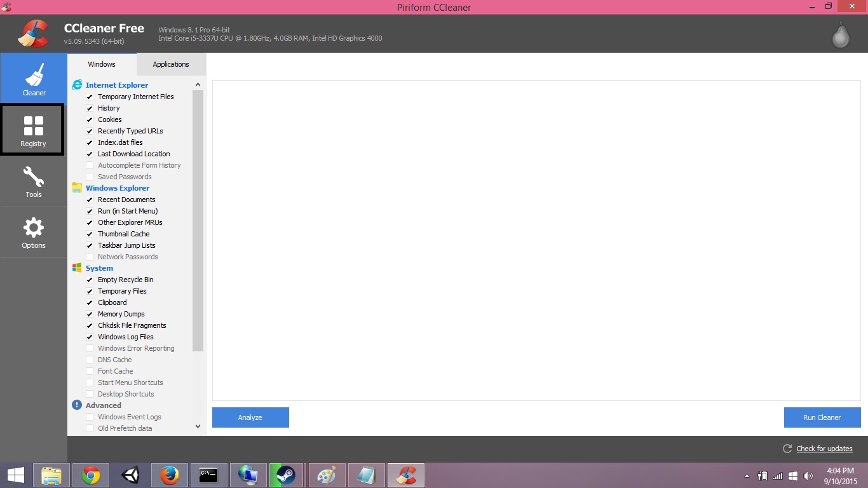Click the Analyze button
The height and width of the screenshot is (488, 868).
(250, 417)
